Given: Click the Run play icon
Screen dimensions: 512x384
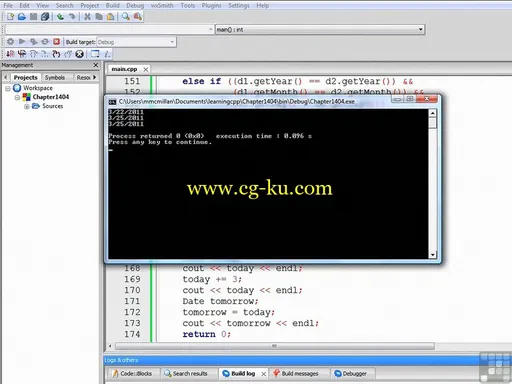Looking at the screenshot, I should tap(22, 41).
